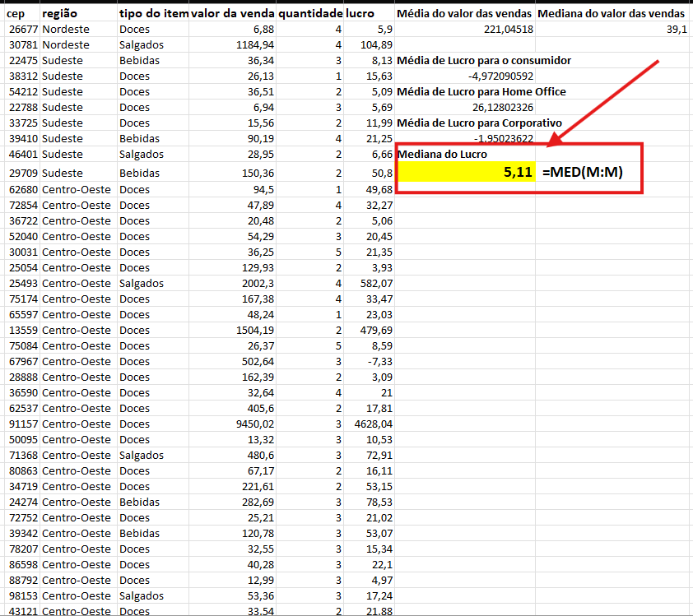Viewport: 693px width, 616px height.
Task: Select the valor da venda cell 9450,02
Action: coord(232,424)
